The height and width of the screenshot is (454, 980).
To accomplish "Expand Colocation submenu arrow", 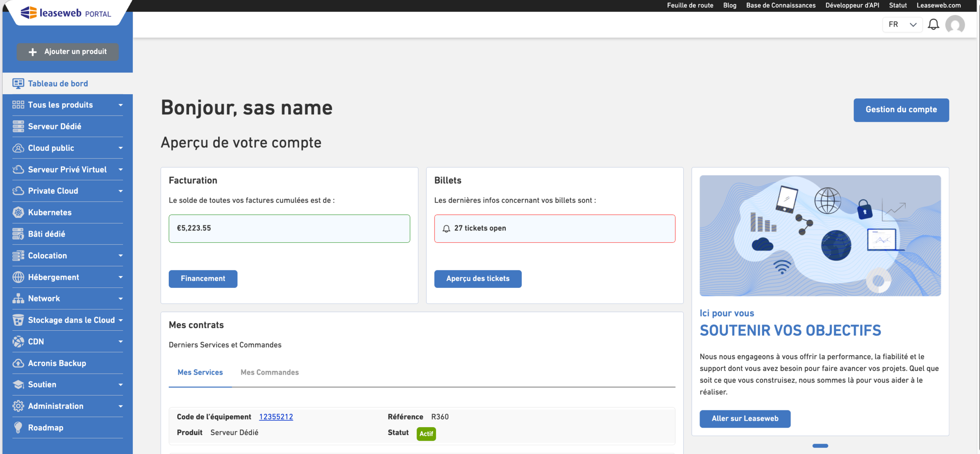I will (x=121, y=255).
